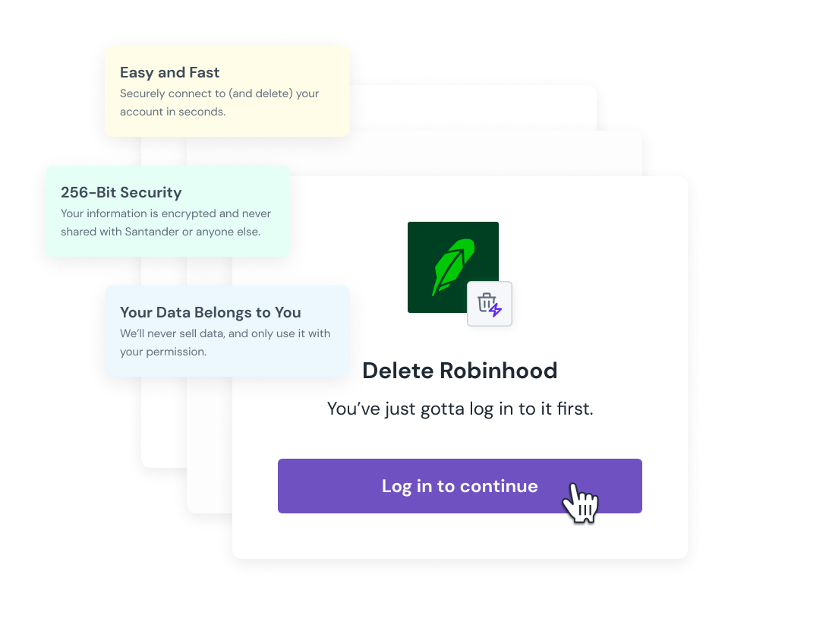The height and width of the screenshot is (644, 829).
Task: Click the Delete Robinhood heading
Action: click(459, 371)
